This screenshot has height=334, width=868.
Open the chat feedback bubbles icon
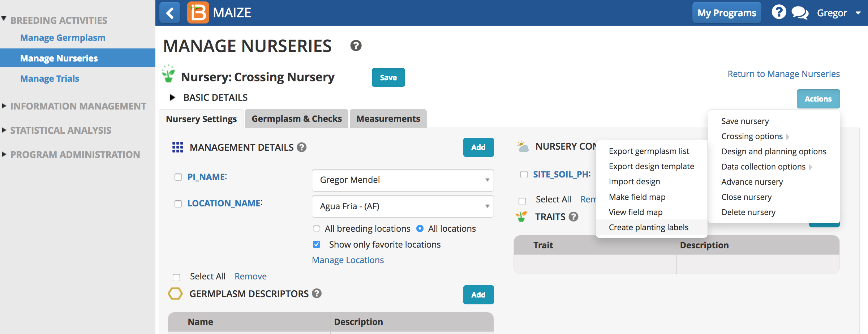click(800, 13)
